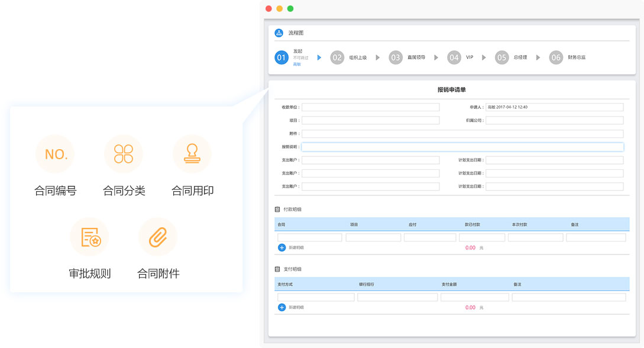Open the first 支出账户 field
The height and width of the screenshot is (348, 644).
coord(370,160)
